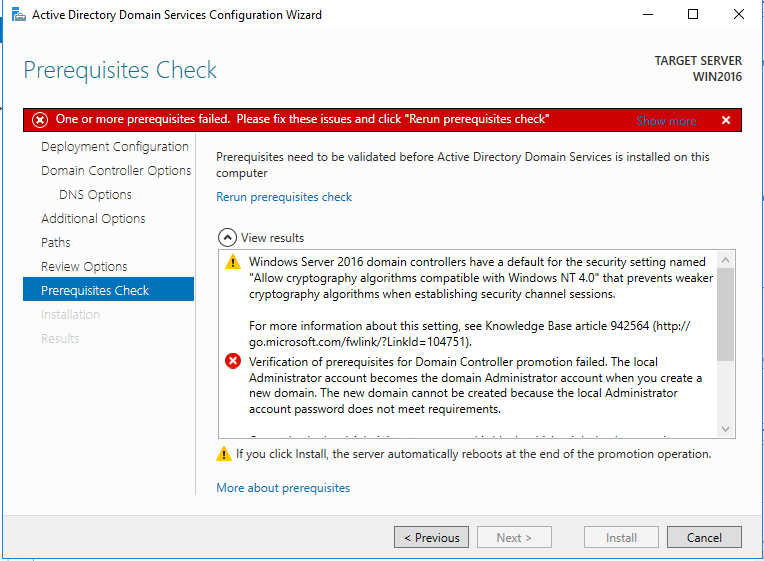Viewport: 764px width, 561px height.
Task: Click the results scrollbar up arrow
Action: (x=726, y=260)
